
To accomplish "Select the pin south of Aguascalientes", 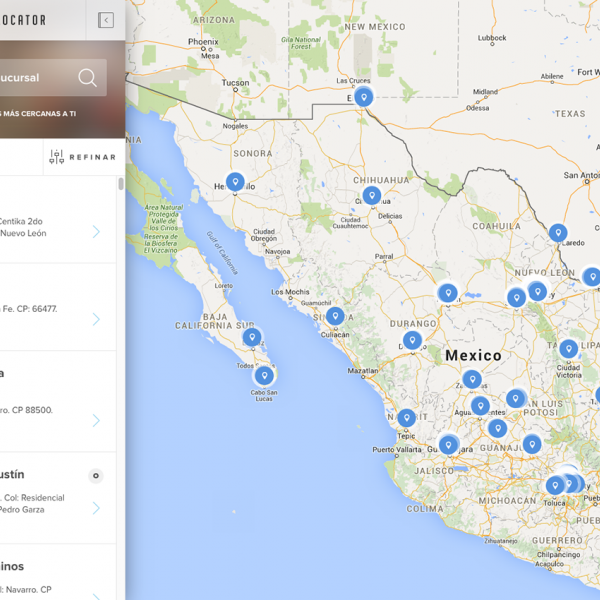I will [x=498, y=428].
